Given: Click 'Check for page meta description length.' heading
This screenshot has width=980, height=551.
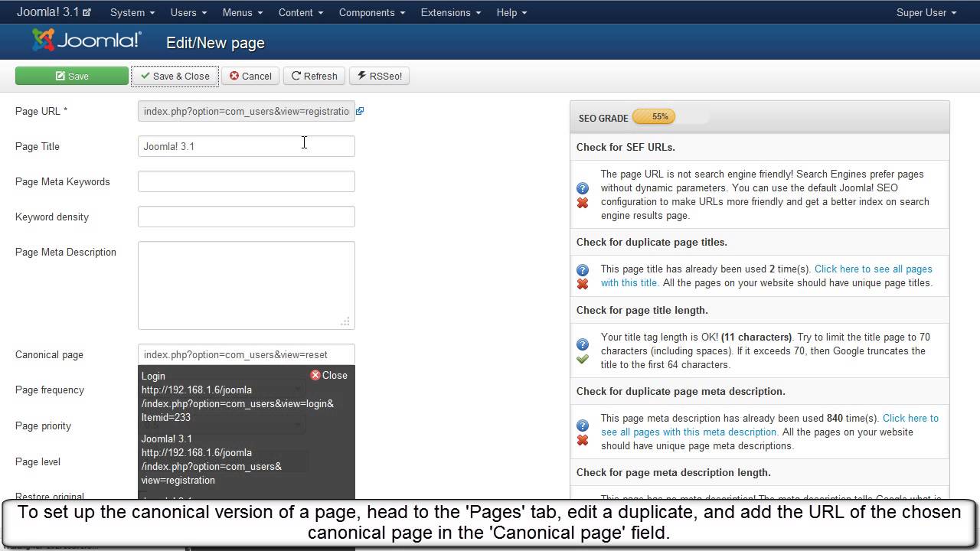Looking at the screenshot, I should pos(674,472).
